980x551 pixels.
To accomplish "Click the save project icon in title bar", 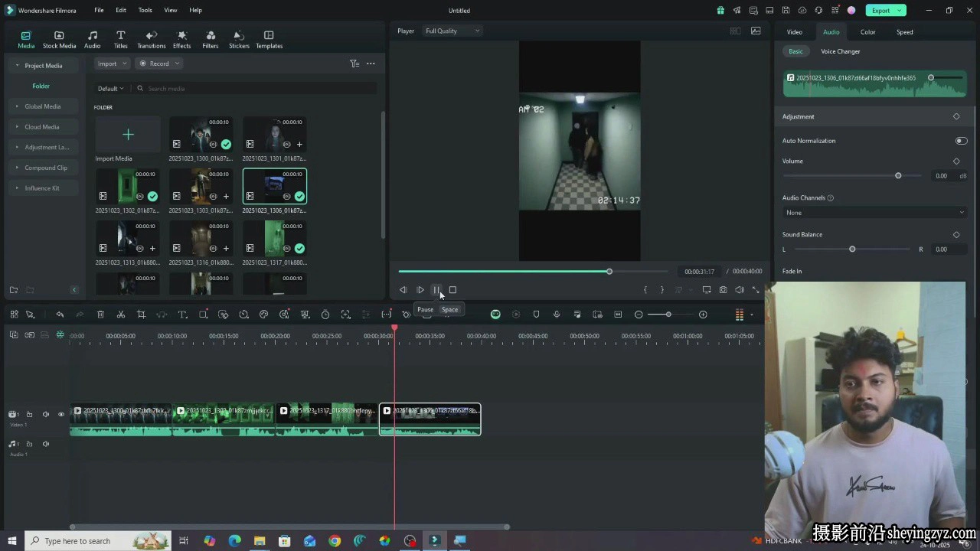I will point(786,11).
